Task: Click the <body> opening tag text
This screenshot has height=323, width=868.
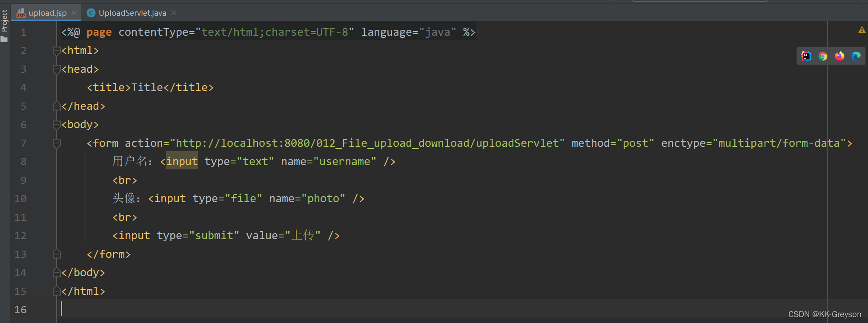Action: 80,125
